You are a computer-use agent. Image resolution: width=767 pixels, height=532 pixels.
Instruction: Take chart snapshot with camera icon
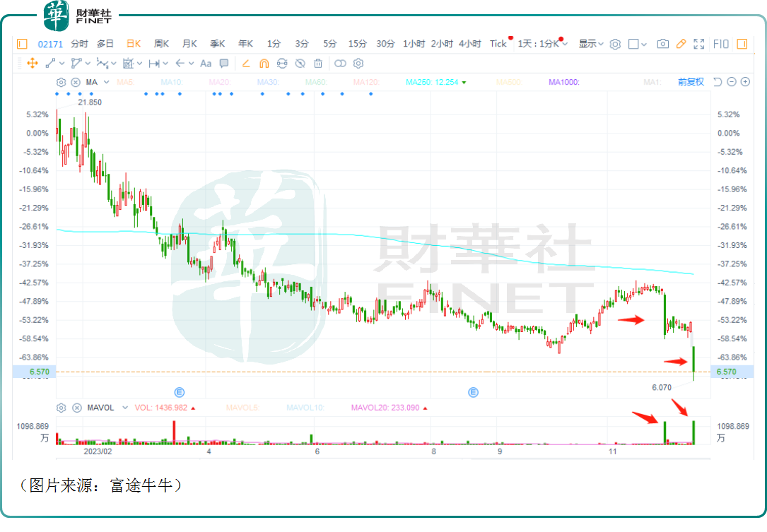(663, 44)
